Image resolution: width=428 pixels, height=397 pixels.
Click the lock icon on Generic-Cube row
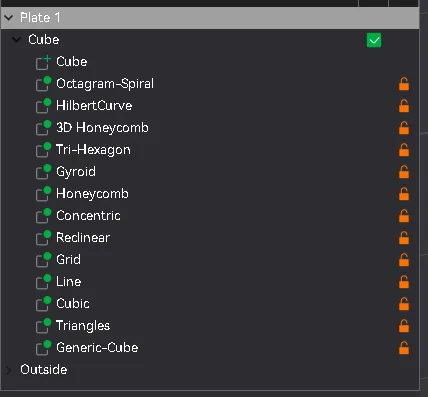tap(404, 348)
